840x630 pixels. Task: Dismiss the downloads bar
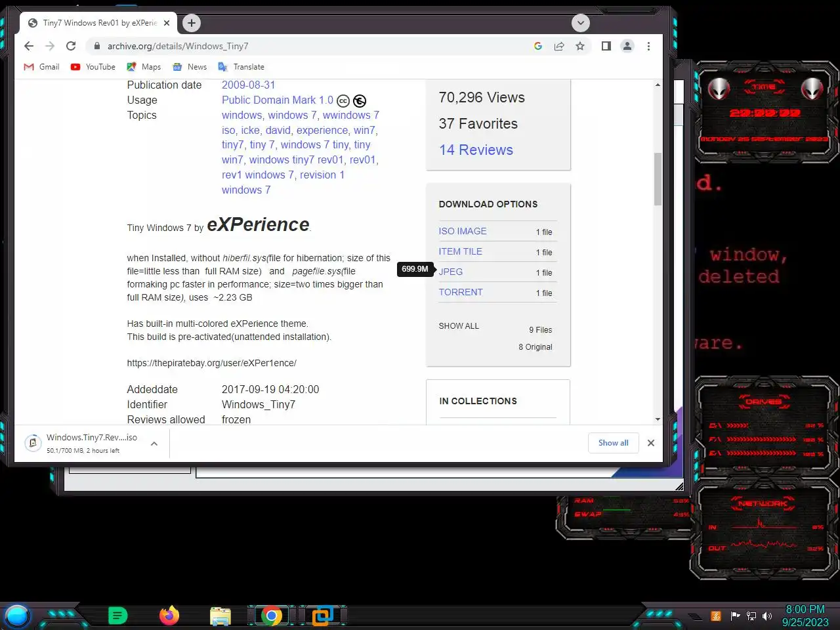pos(651,443)
